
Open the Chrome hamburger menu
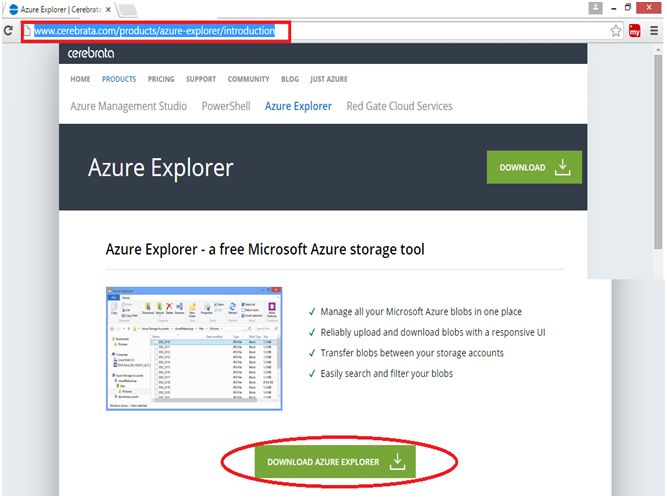(x=654, y=31)
